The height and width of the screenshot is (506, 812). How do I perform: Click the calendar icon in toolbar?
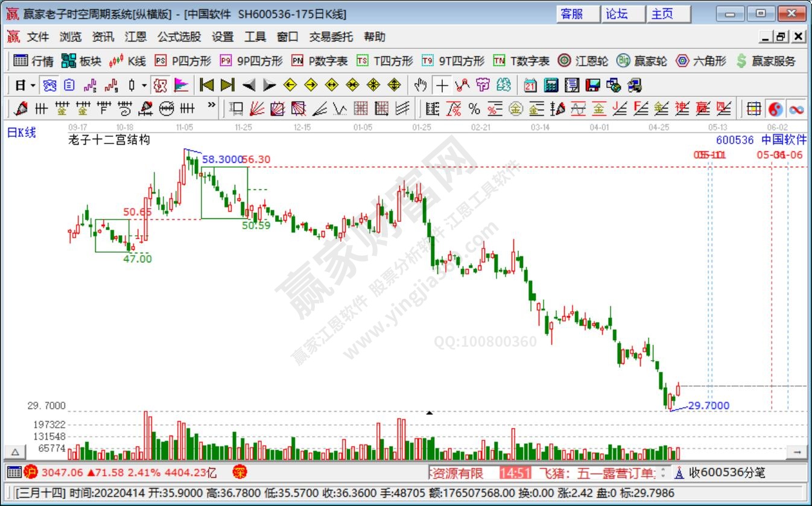(530, 85)
